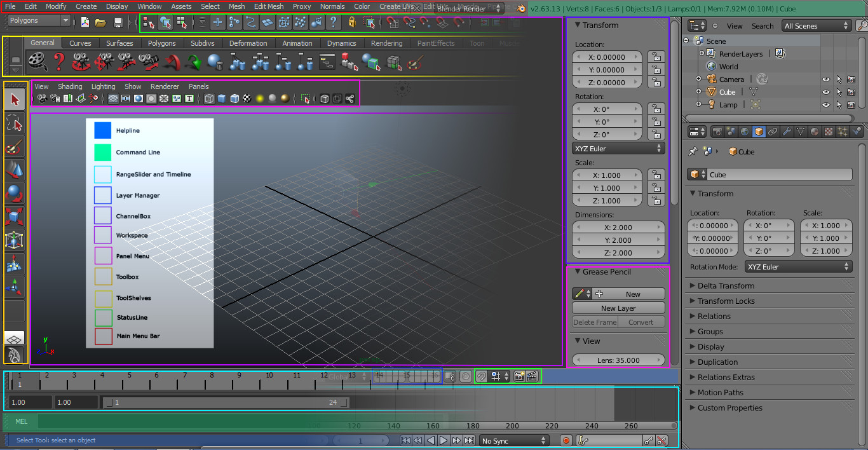
Task: Open the Shading panel menu
Action: click(70, 86)
